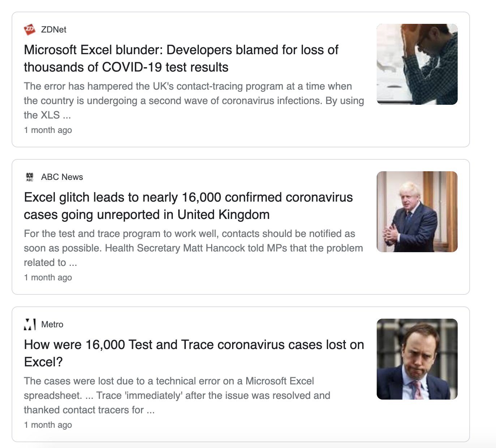Click the UK contact-tracing program snippet text
This screenshot has height=448, width=496.
click(x=194, y=100)
